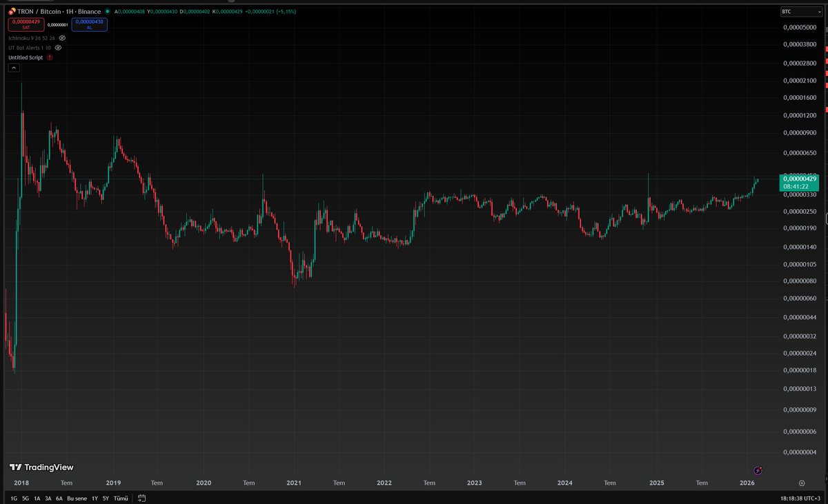828x504 pixels.
Task: Click the 0,00000900 price scale label
Action: (x=800, y=132)
